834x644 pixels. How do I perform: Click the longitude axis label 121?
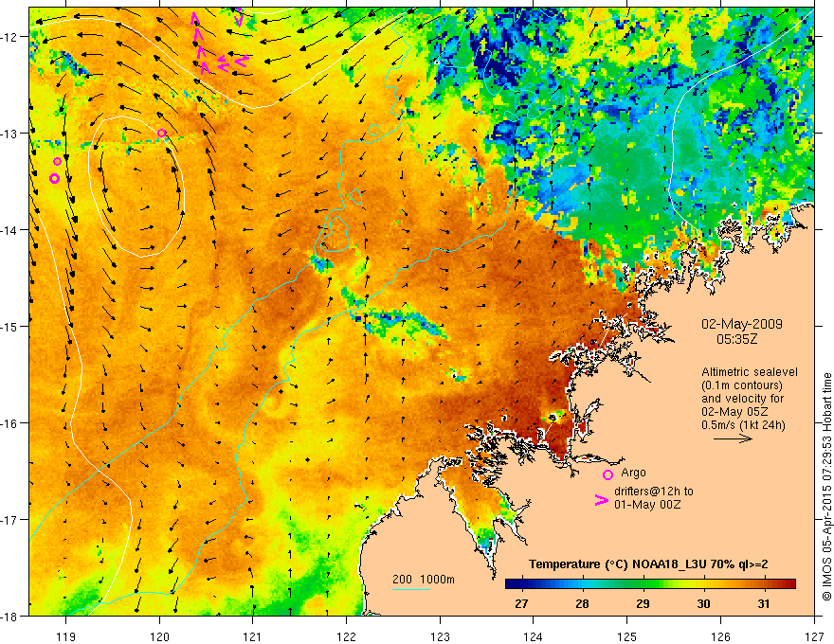pos(253,636)
